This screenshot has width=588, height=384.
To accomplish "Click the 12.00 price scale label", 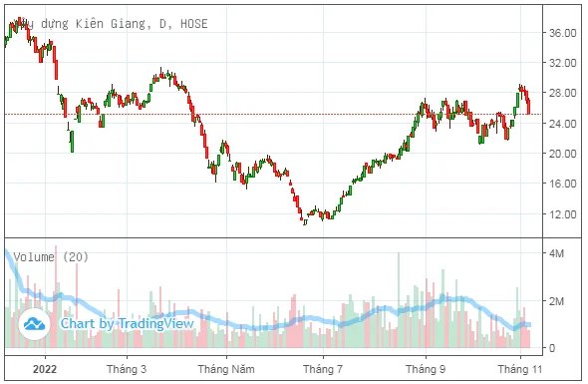I will coord(562,214).
